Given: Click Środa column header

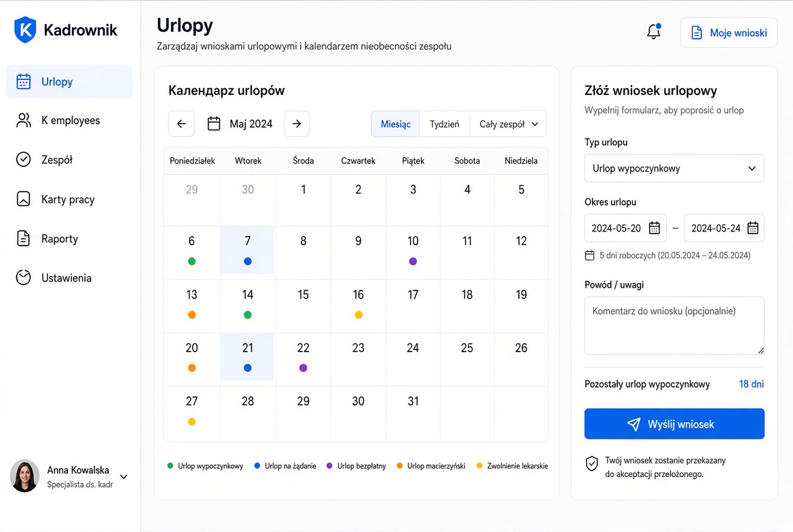Looking at the screenshot, I should coord(303,161).
